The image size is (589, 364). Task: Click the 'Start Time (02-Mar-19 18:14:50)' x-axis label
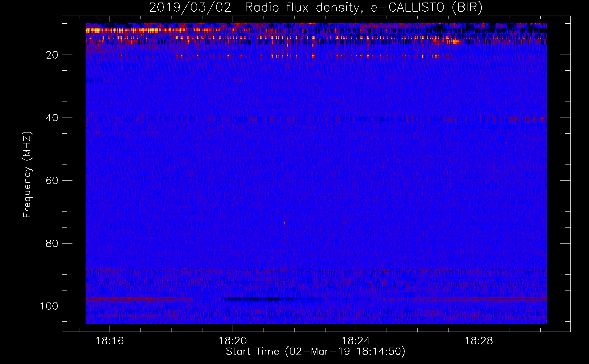tap(316, 352)
